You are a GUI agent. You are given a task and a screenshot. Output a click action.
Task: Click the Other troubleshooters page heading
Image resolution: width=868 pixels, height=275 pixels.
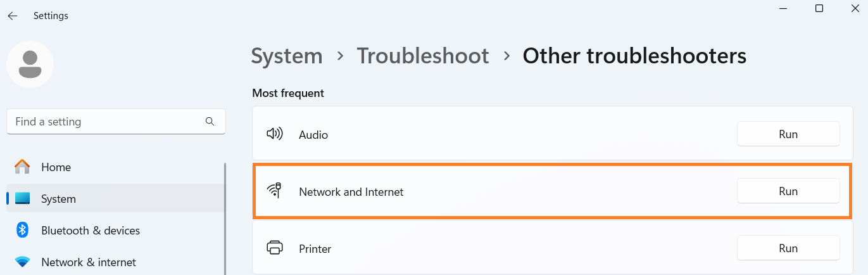(x=634, y=56)
